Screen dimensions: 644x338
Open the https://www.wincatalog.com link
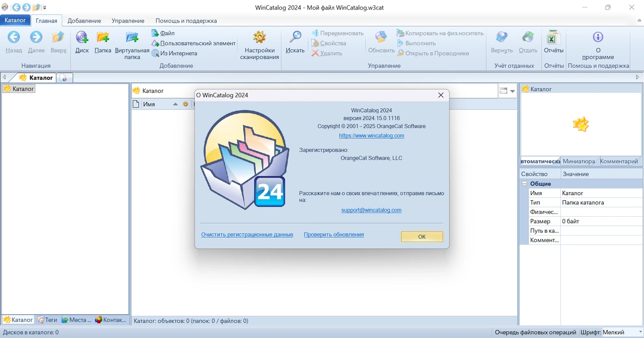(371, 136)
